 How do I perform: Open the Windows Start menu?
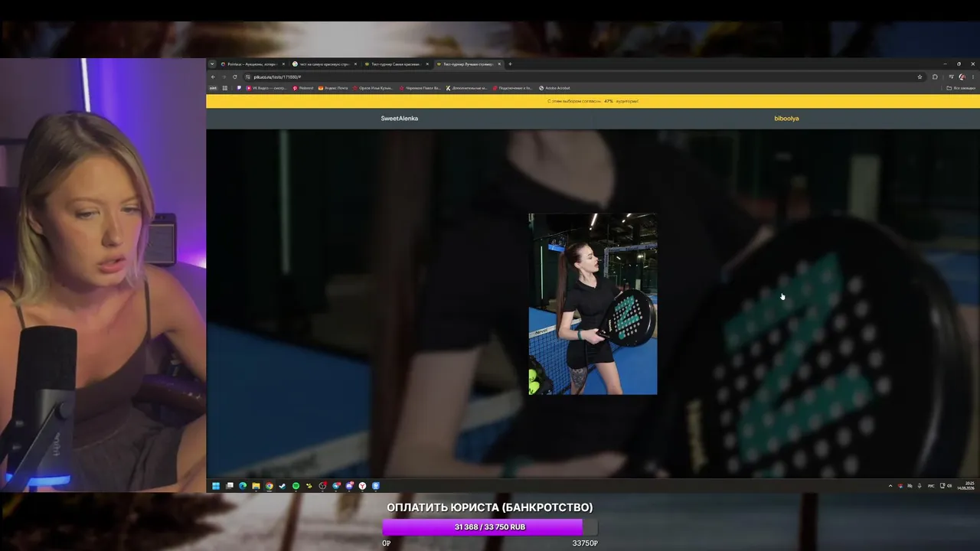(216, 486)
